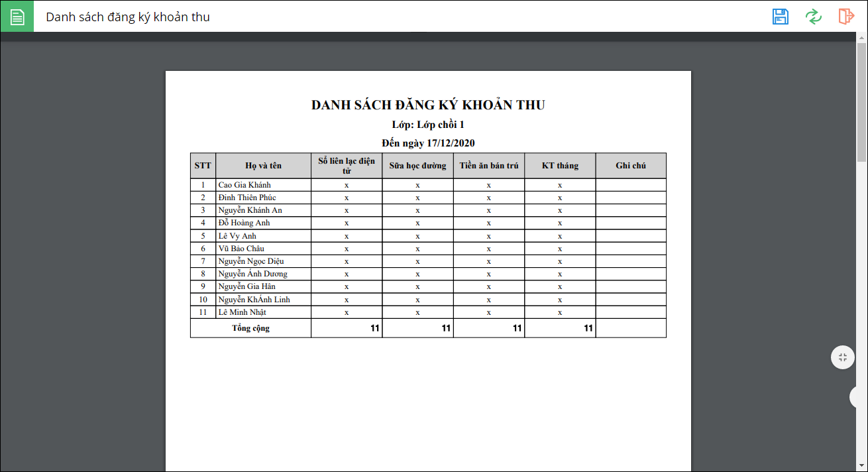Click the text "Lớp: Lớp chồi 1"
The height and width of the screenshot is (472, 868).
[428, 125]
